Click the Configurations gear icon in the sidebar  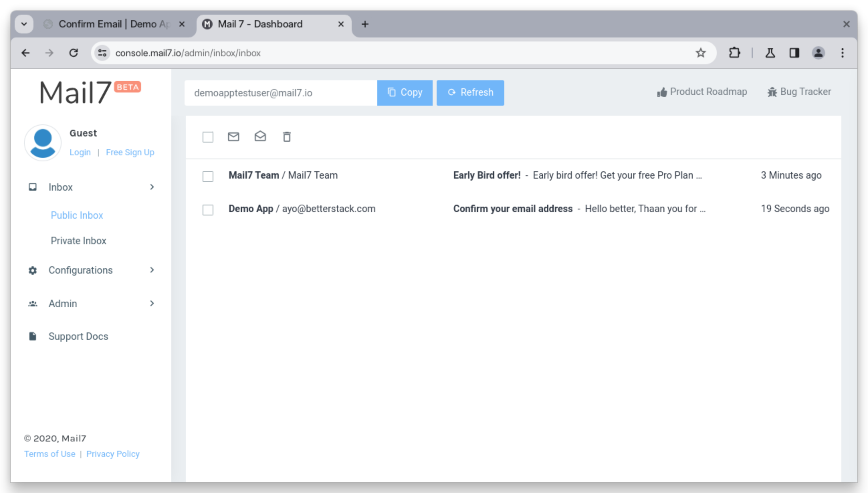click(32, 270)
